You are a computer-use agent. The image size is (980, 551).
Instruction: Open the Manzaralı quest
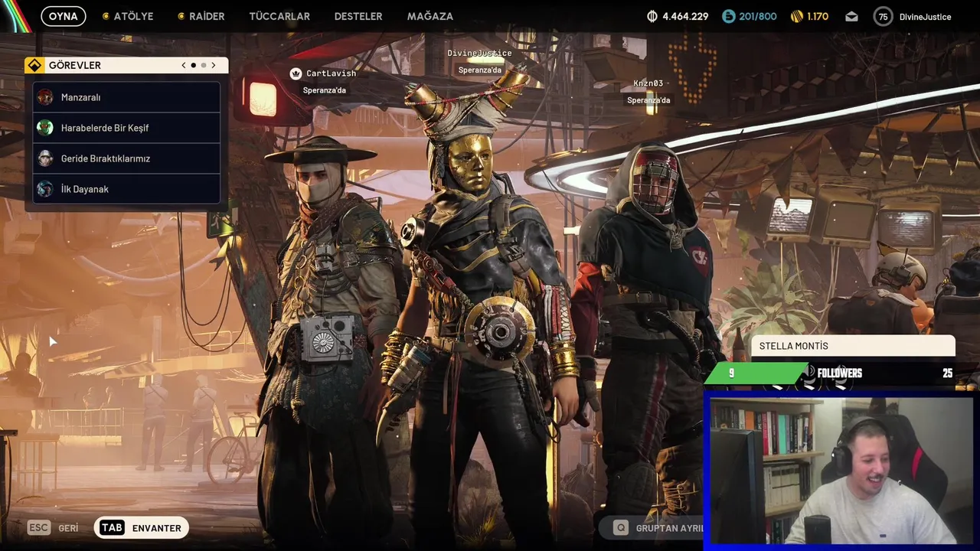click(x=126, y=97)
